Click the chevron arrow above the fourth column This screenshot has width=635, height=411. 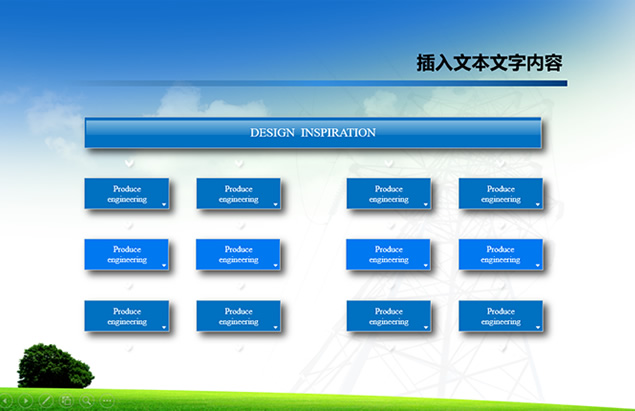(501, 163)
